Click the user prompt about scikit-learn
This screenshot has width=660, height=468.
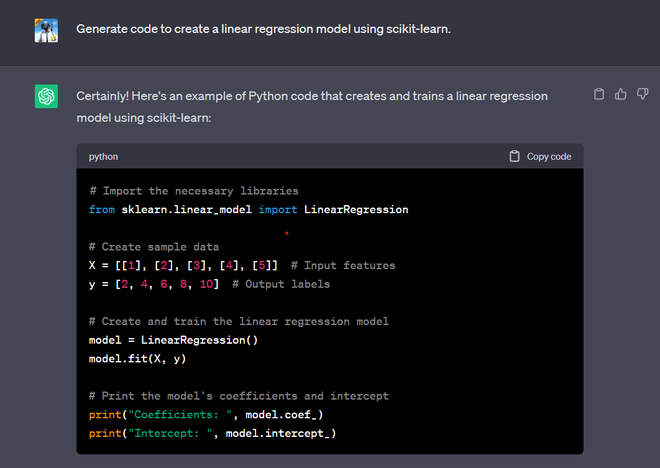263,29
